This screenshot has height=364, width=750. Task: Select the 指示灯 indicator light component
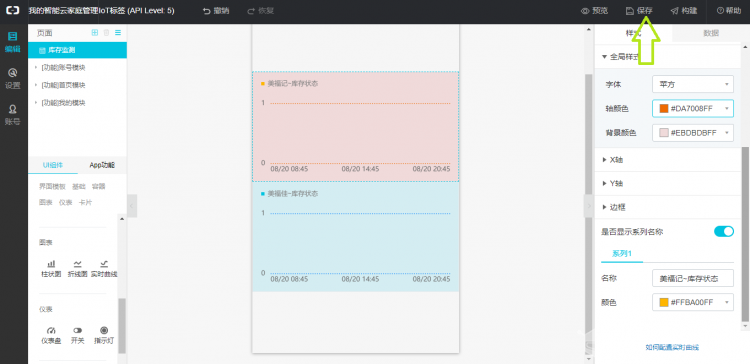pyautogui.click(x=104, y=335)
